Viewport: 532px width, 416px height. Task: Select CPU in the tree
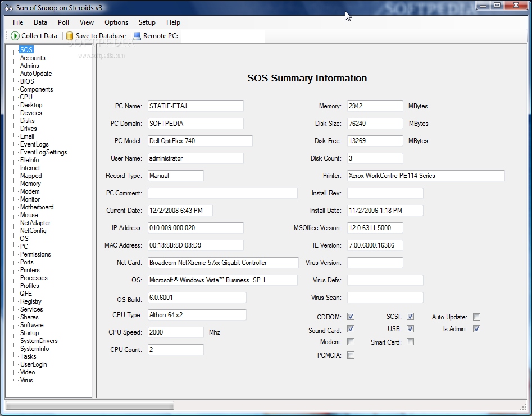pos(26,97)
